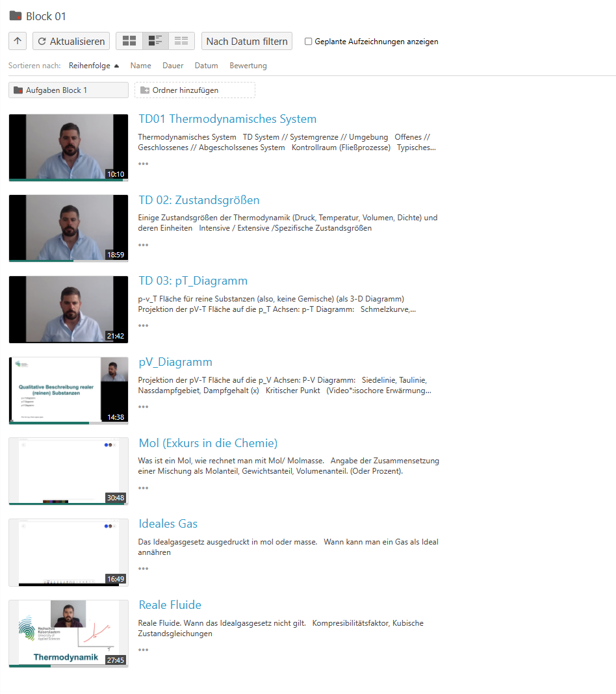Screen dimensions: 616x694
Task: Open the Nach Datum filtern filter
Action: tap(247, 41)
